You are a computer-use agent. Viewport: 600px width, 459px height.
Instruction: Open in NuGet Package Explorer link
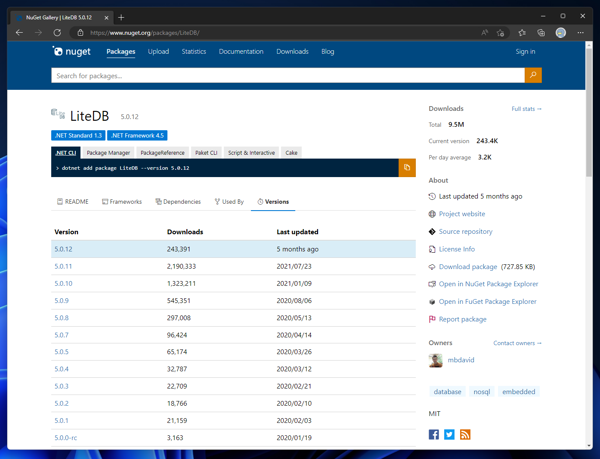pos(488,284)
